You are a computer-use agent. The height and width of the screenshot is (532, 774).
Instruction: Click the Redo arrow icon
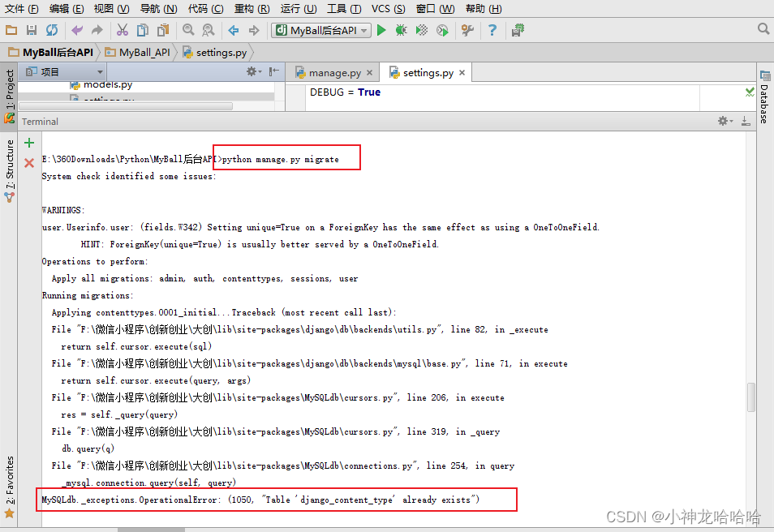[x=97, y=30]
